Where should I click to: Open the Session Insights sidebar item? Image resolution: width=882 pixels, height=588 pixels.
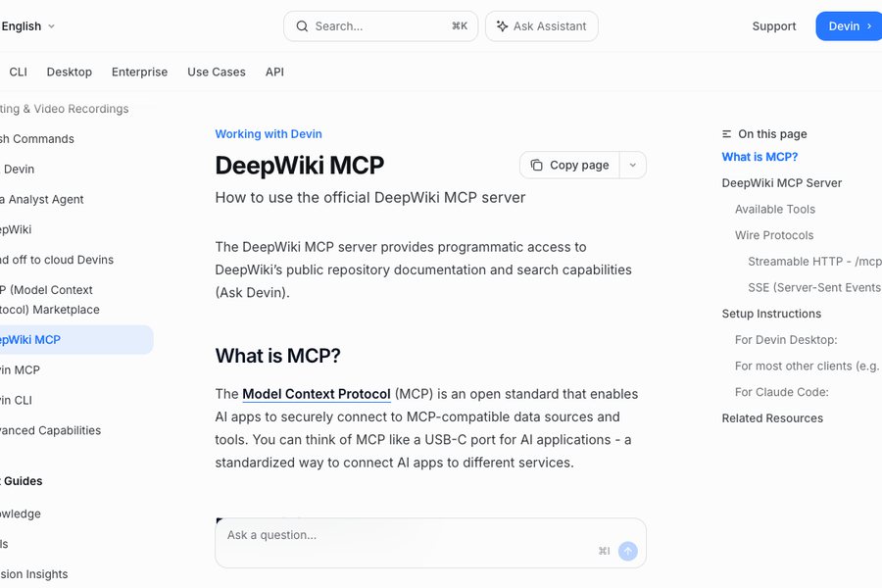coord(33,574)
